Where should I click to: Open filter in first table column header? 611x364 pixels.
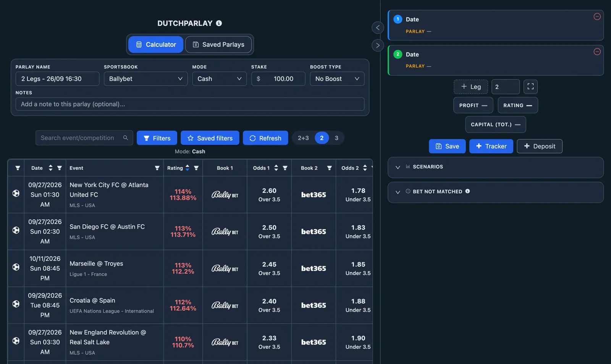click(18, 168)
